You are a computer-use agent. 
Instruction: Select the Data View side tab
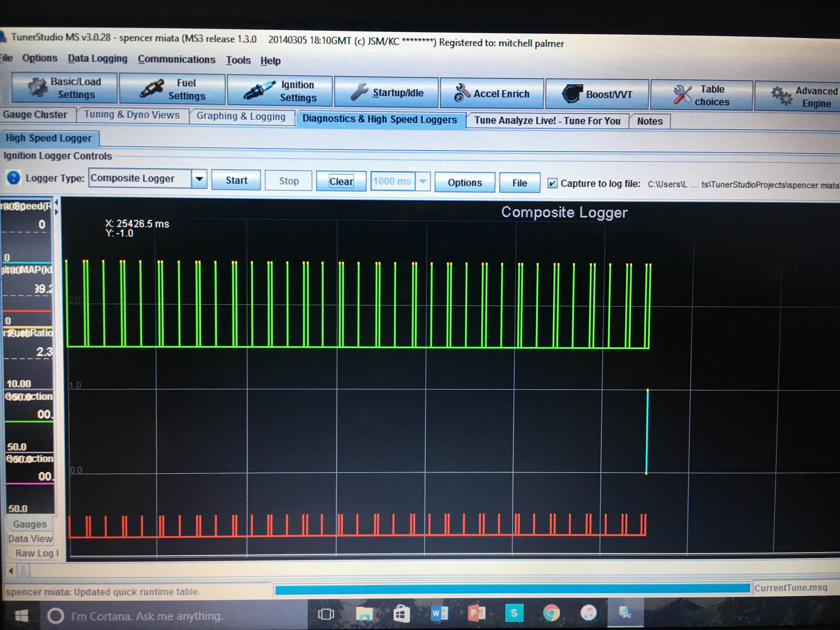pos(30,539)
